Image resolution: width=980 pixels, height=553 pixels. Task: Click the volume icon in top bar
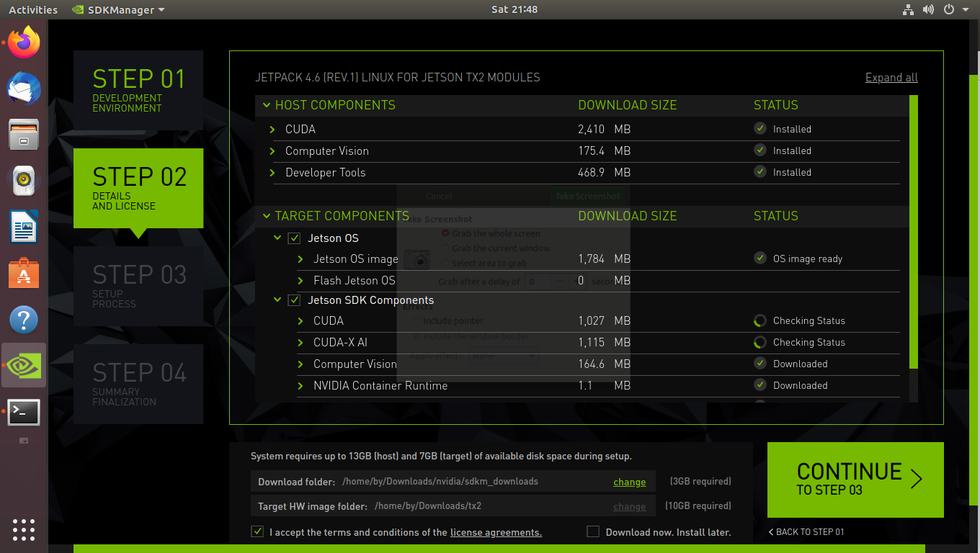(x=928, y=9)
